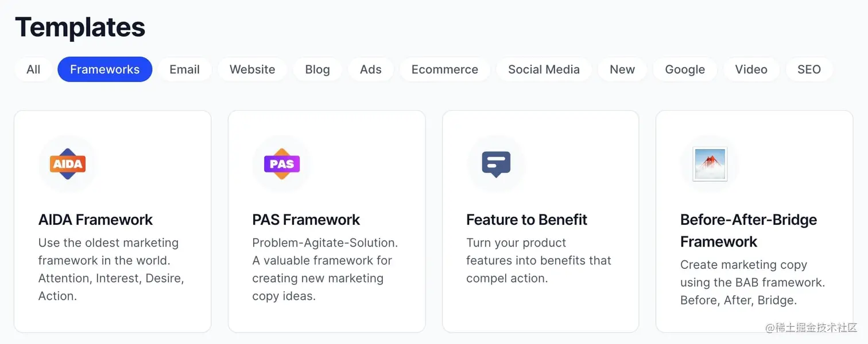Screen dimensions: 868x344
Task: Select the purple PAS label inside the diamond
Action: click(281, 163)
